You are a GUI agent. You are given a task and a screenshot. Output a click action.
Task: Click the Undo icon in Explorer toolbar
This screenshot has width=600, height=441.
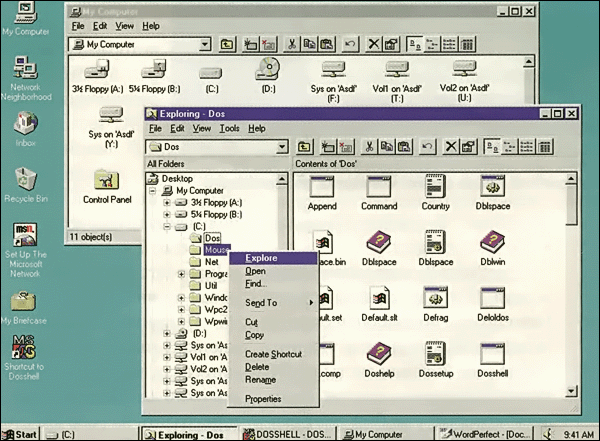point(428,148)
